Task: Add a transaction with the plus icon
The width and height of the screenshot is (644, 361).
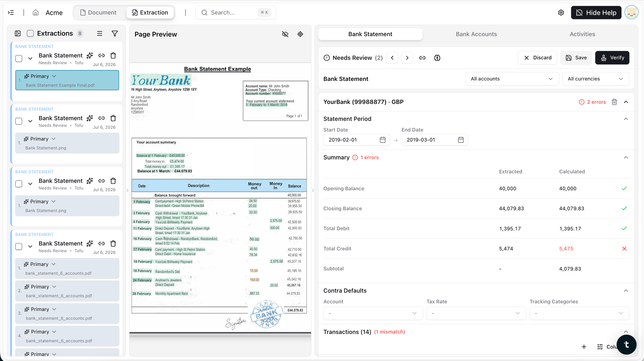Action: click(584, 347)
